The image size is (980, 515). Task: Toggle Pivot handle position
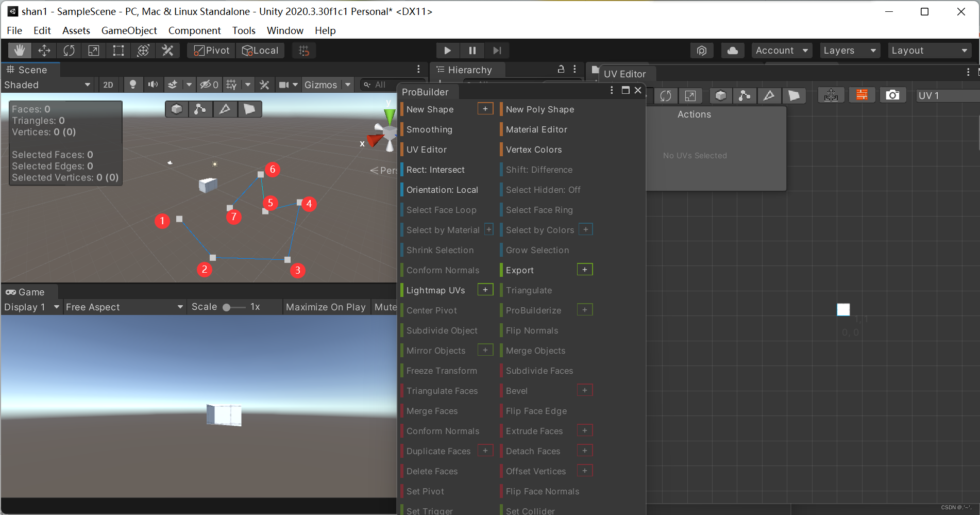click(x=211, y=51)
